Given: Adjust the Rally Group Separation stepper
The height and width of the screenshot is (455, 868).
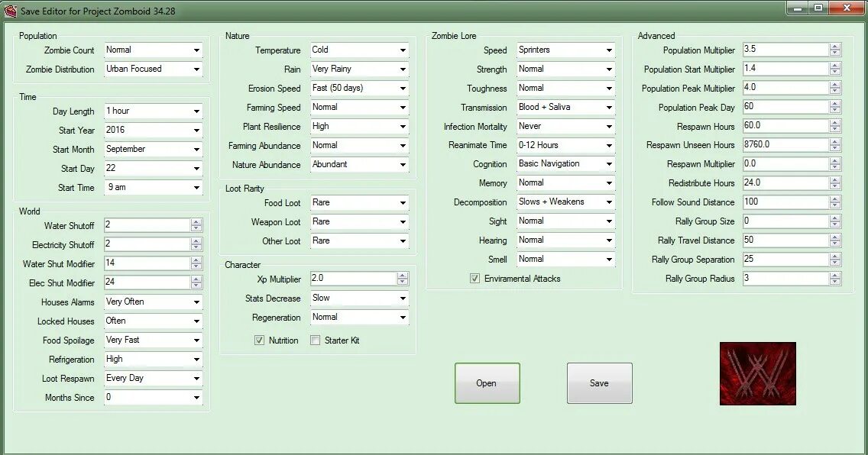Looking at the screenshot, I should click(x=835, y=260).
